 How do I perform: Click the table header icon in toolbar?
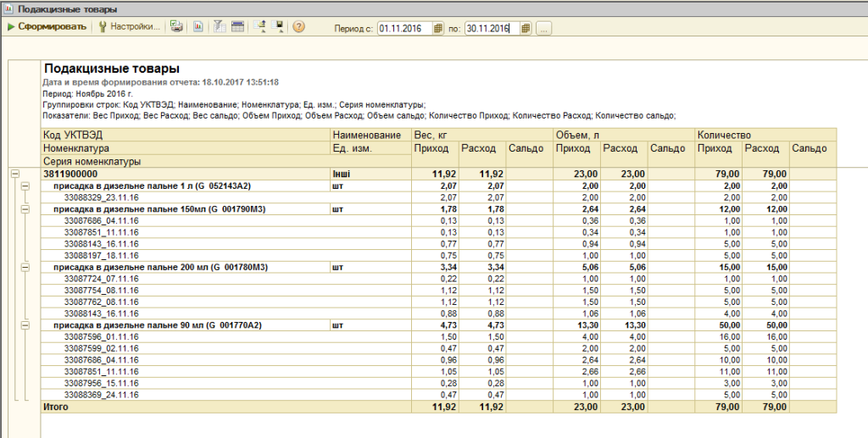237,27
